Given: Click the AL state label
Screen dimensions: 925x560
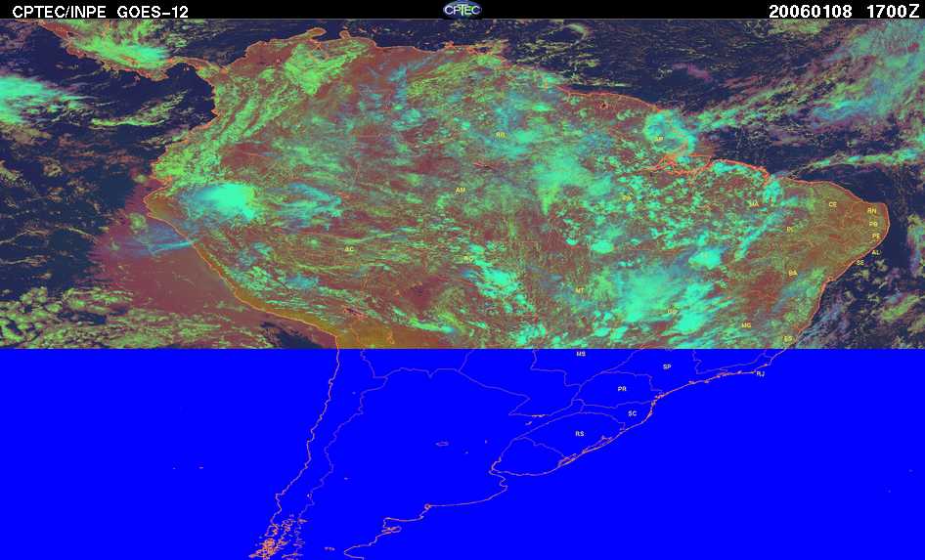Looking at the screenshot, I should click(x=875, y=252).
